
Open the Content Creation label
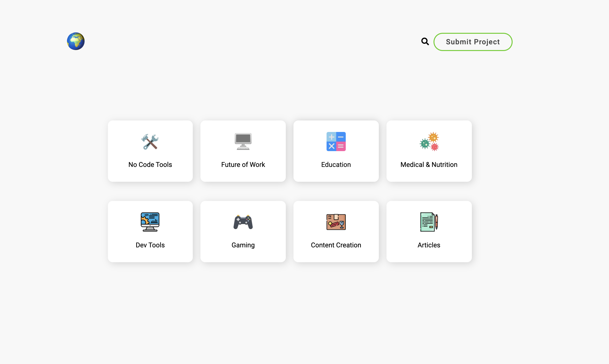(x=336, y=245)
